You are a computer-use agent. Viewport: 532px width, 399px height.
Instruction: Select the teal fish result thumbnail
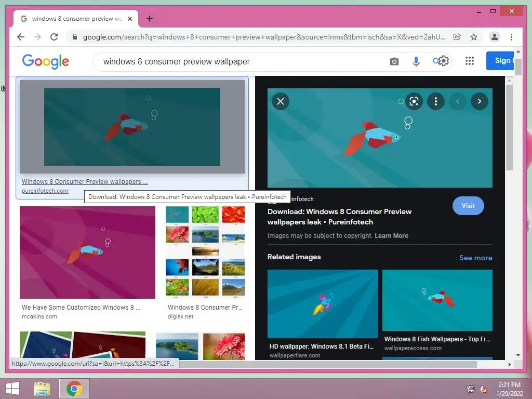(132, 127)
